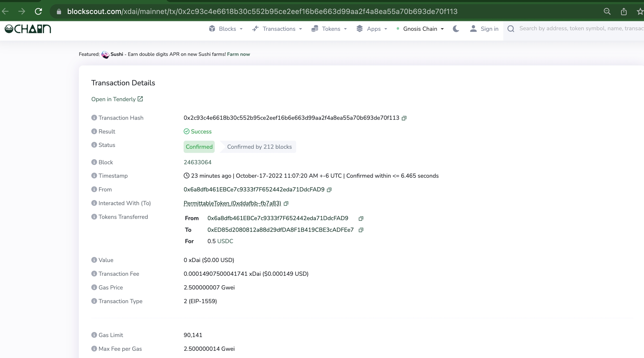Viewport: 644px width, 358px height.
Task: Copy the transaction hash
Action: 404,118
